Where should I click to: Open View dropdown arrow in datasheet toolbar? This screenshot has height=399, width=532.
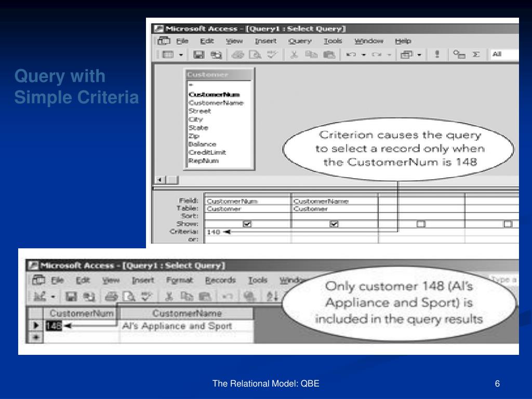point(53,297)
